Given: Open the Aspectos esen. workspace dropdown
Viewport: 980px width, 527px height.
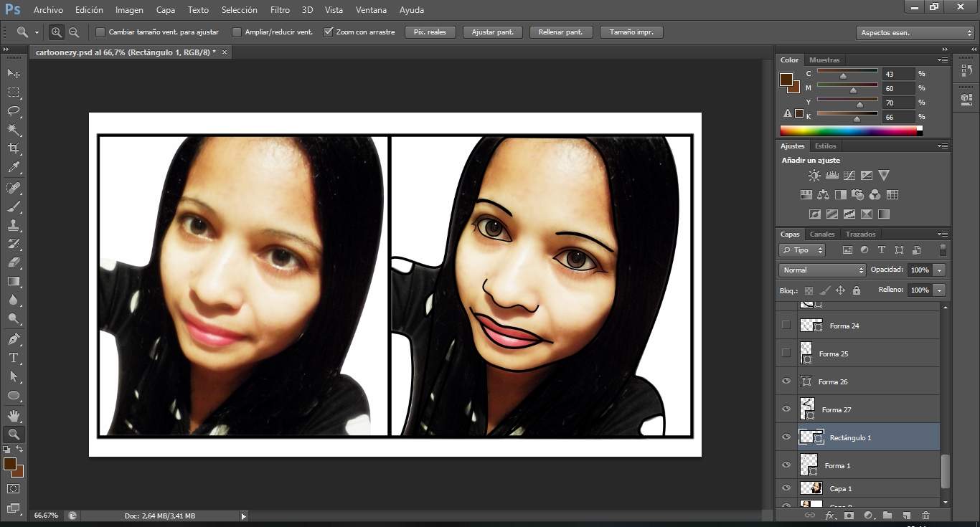Looking at the screenshot, I should (915, 33).
